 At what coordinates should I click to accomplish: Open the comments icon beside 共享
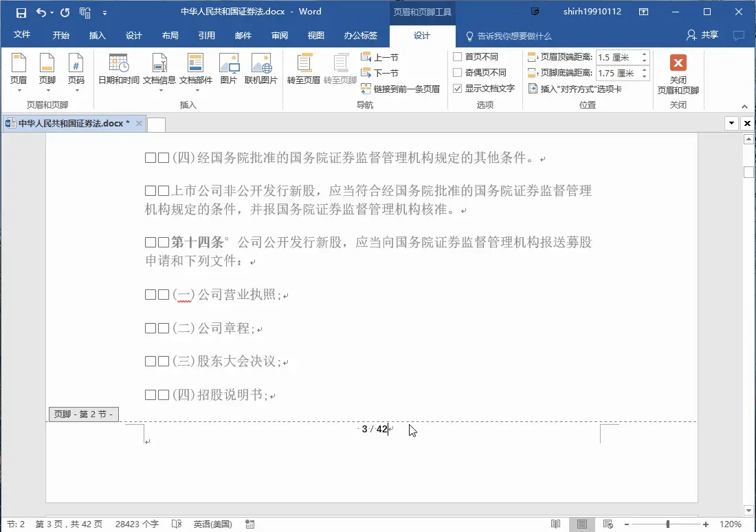point(738,35)
